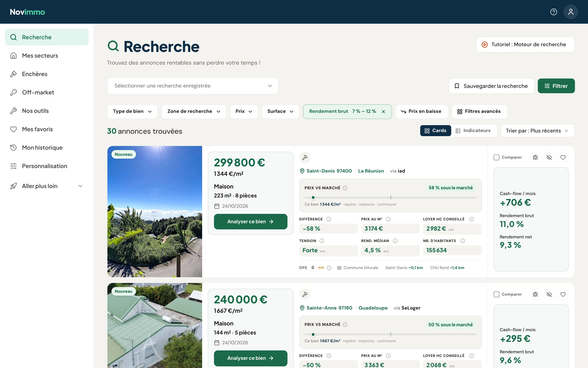Open the Prix filter dropdown

tap(244, 111)
